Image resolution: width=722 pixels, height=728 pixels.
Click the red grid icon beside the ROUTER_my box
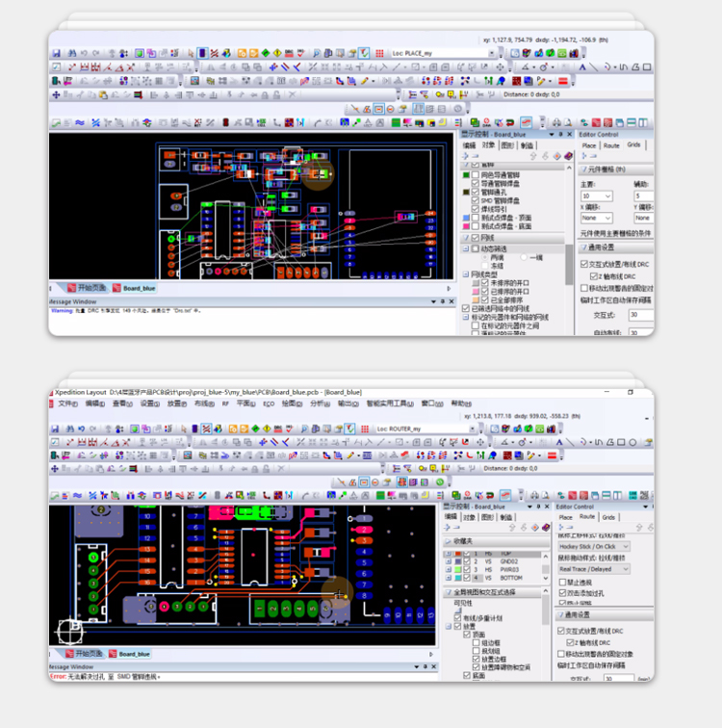(x=365, y=429)
